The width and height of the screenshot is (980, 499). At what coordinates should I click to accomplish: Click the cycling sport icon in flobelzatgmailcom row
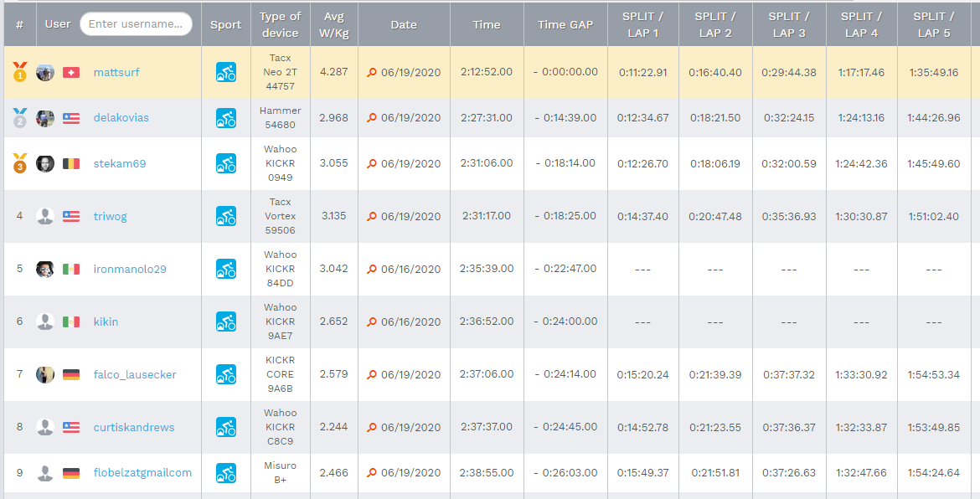[225, 473]
